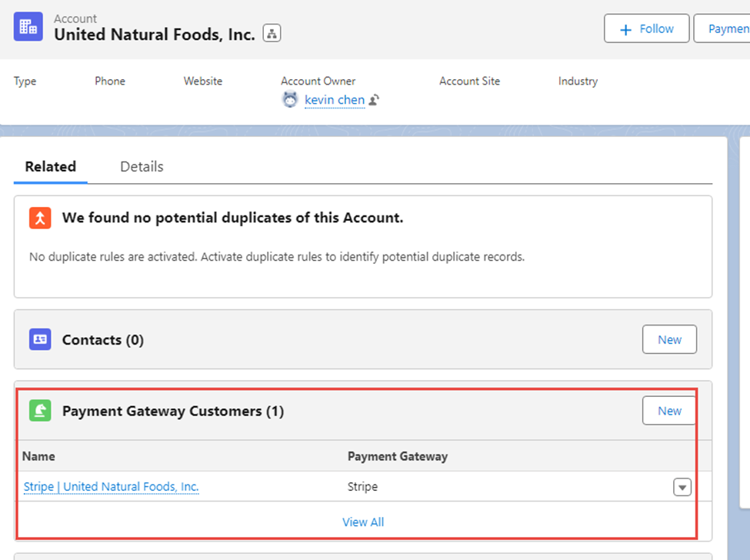Open the Contacts (0) related list
This screenshot has height=560, width=750.
pos(103,339)
